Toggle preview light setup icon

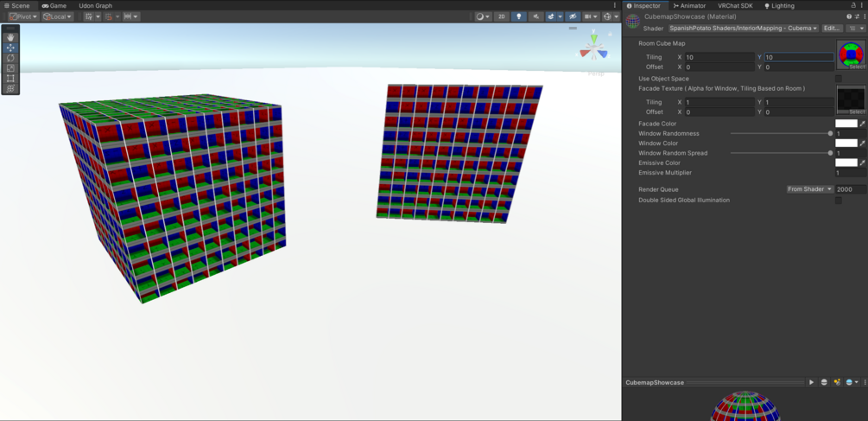click(x=837, y=382)
